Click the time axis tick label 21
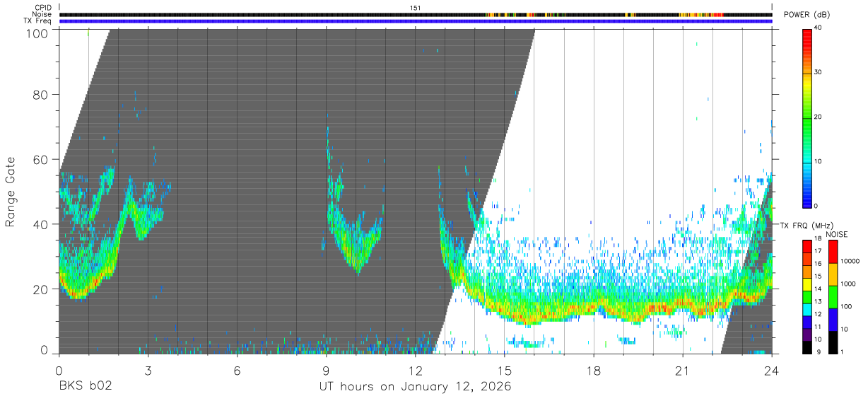Image resolution: width=868 pixels, height=401 pixels. pos(683,371)
